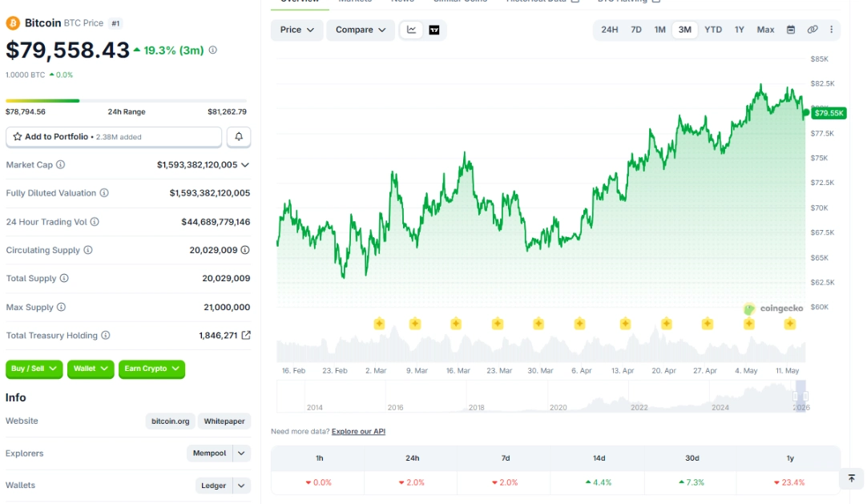Click the yellow news marker above 13. Apr
The height and width of the screenshot is (504, 867).
(x=625, y=323)
